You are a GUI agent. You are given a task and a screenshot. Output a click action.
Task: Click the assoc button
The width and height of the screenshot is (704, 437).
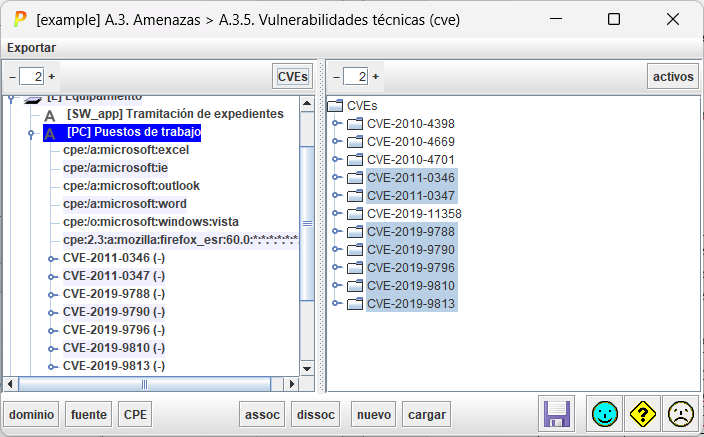[262, 414]
